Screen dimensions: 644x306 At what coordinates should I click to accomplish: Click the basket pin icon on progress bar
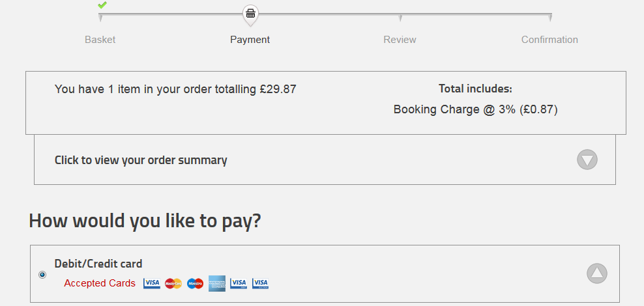250,13
